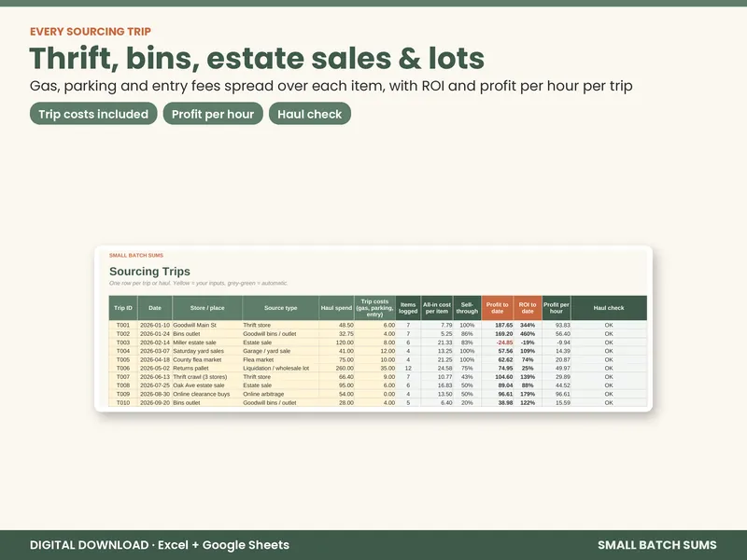Click the T001 trip ID cell

click(123, 325)
